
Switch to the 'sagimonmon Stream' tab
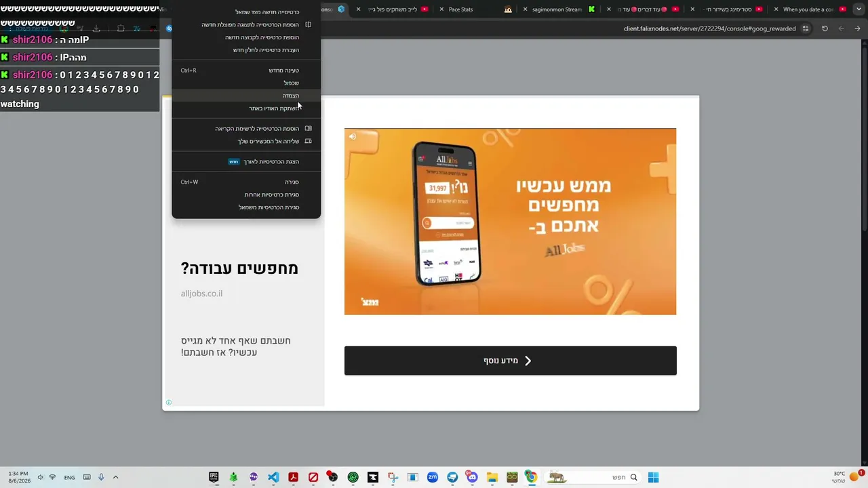click(x=557, y=9)
